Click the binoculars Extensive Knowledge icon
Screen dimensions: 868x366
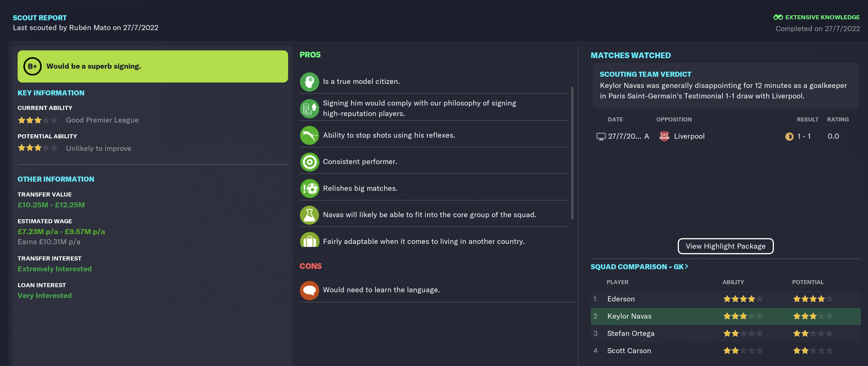coord(778,17)
